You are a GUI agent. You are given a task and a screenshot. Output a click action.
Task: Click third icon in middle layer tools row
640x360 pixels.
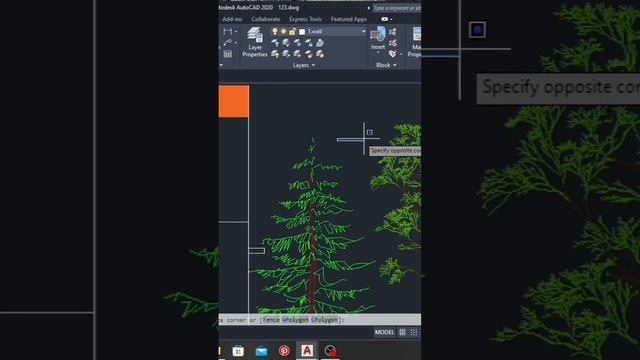298,43
